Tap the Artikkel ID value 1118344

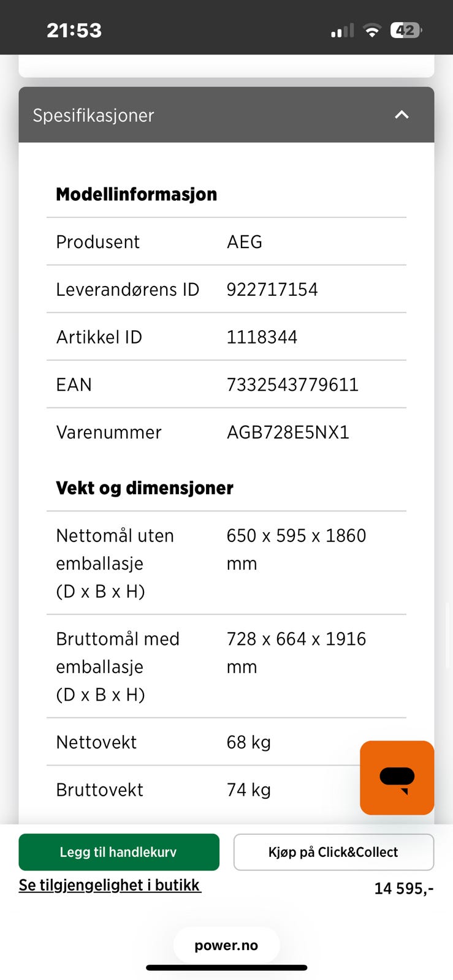click(262, 337)
